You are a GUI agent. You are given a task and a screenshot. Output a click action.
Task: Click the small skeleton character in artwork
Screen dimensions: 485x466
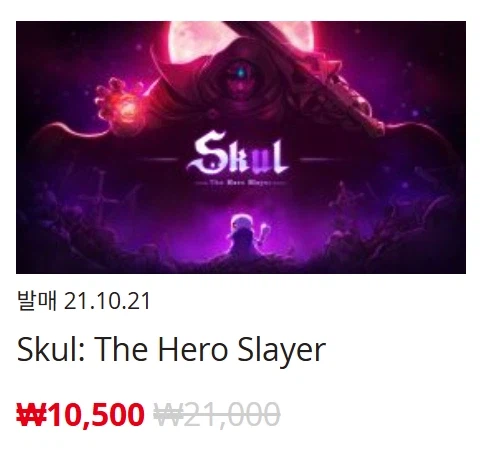pos(245,236)
